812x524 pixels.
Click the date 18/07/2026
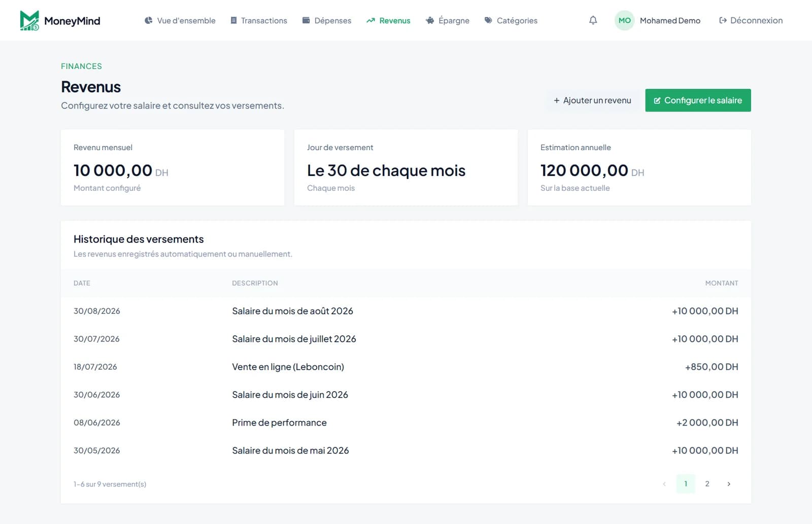[x=95, y=367]
